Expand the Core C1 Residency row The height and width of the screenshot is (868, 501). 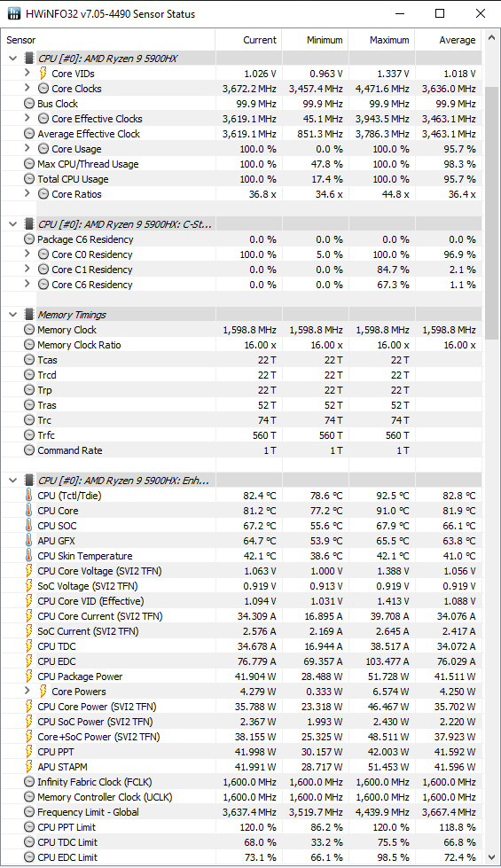[x=27, y=269]
